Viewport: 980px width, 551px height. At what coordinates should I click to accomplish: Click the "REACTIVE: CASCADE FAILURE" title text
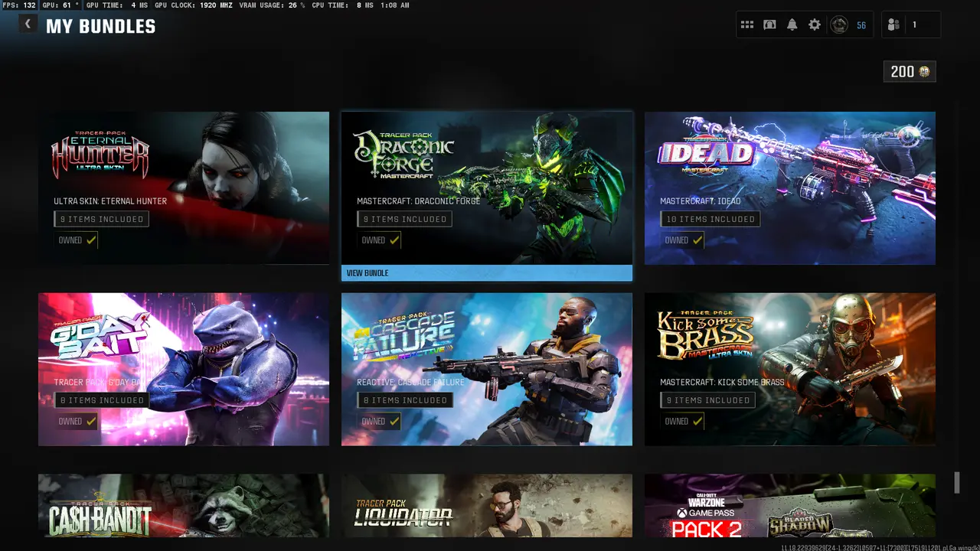[410, 382]
